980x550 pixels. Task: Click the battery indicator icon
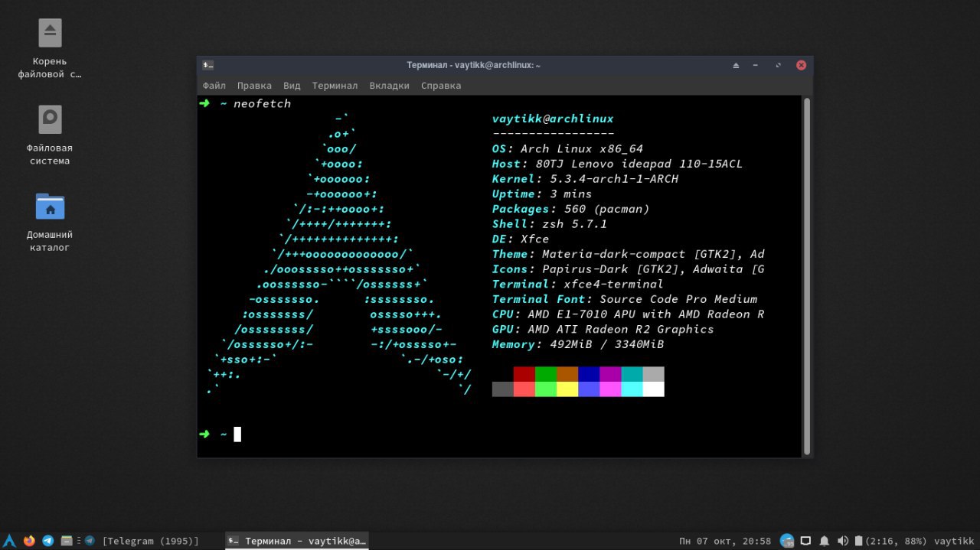(859, 541)
